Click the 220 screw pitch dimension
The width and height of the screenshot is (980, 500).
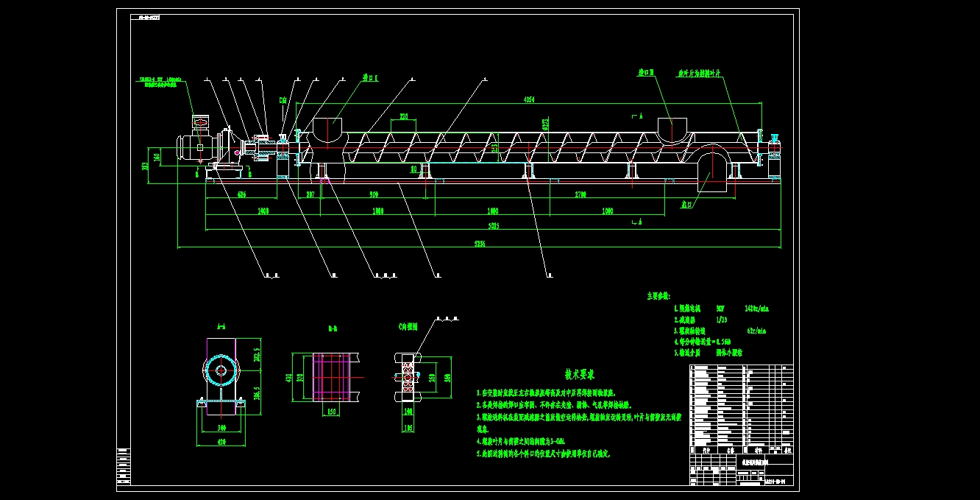404,116
